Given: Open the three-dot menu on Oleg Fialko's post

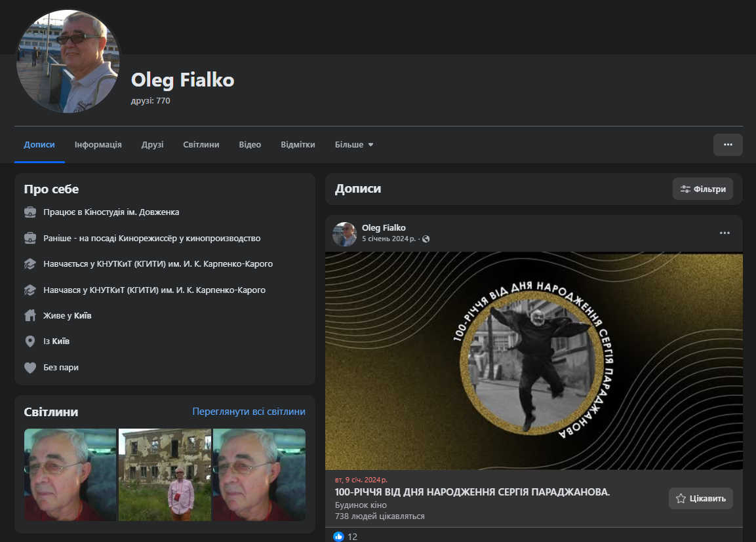Looking at the screenshot, I should point(725,233).
